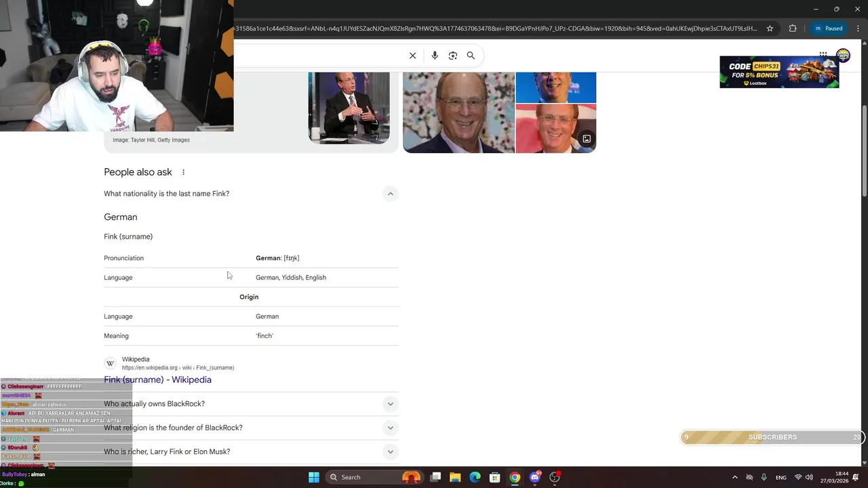The width and height of the screenshot is (868, 488).
Task: Click the Windows taskbar Search box
Action: (x=375, y=477)
